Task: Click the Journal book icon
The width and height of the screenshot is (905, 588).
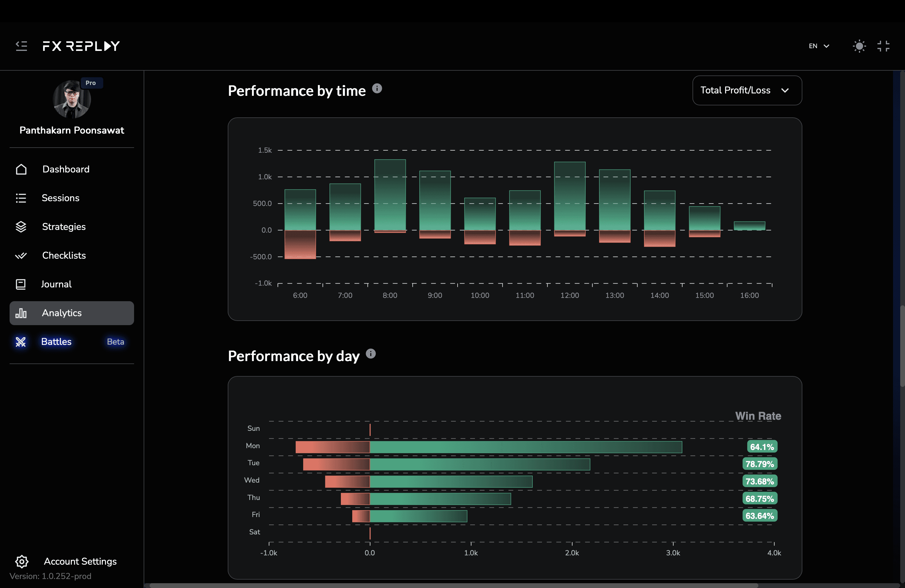Action: click(21, 284)
